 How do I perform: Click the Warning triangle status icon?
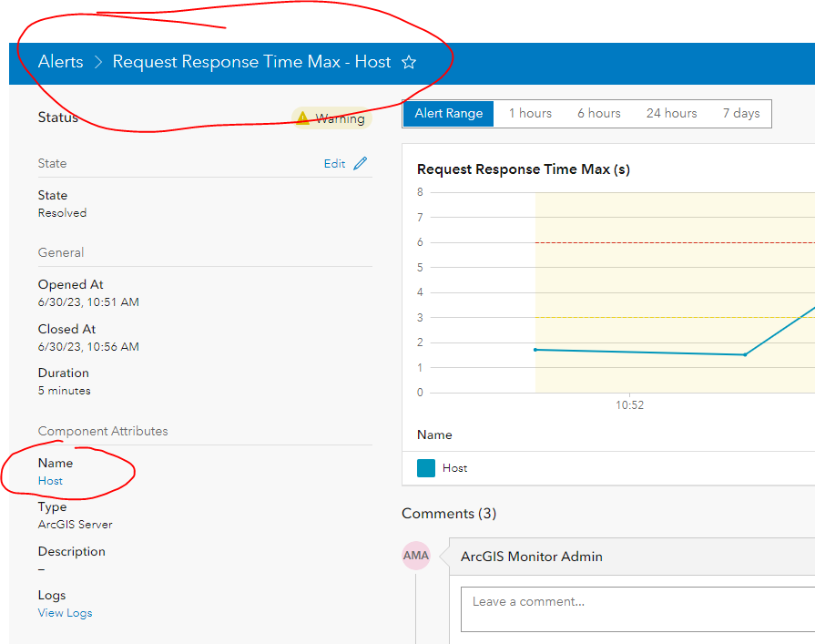[x=301, y=118]
